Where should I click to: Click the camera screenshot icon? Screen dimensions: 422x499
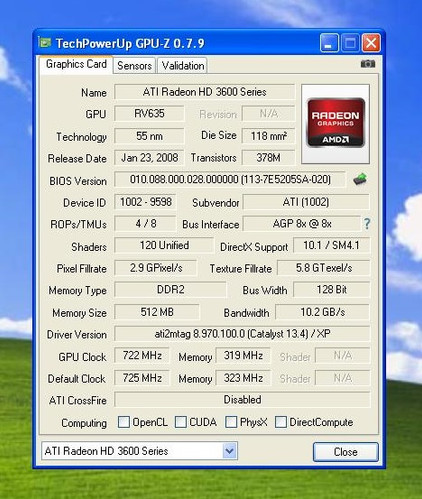tap(368, 64)
